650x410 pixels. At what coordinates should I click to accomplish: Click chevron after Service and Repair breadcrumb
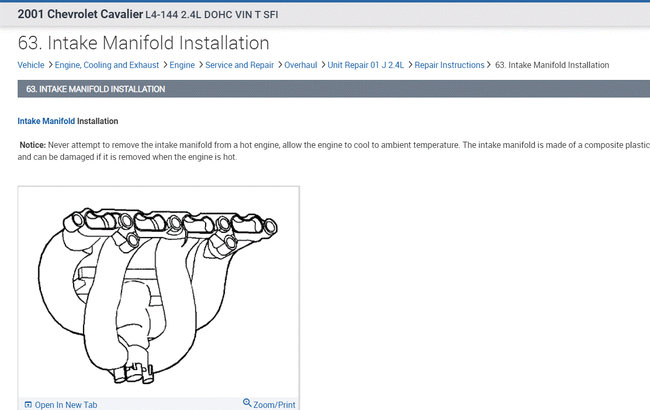tap(280, 65)
